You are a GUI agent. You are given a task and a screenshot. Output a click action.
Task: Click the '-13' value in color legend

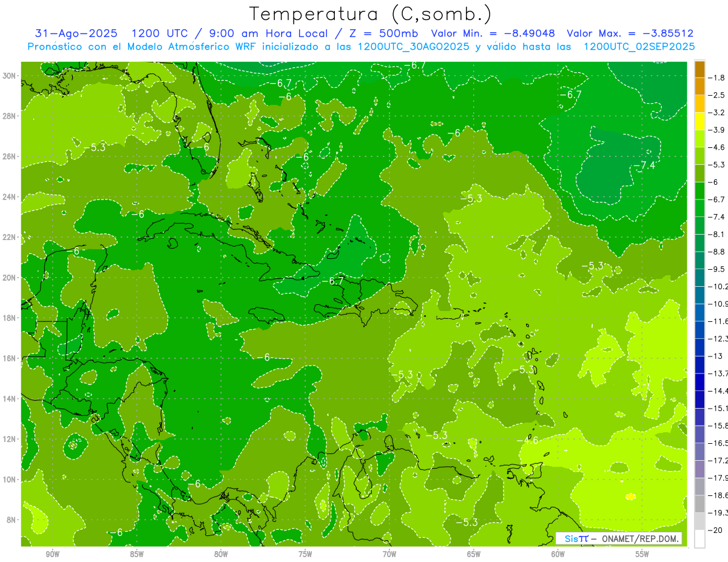[x=716, y=356]
